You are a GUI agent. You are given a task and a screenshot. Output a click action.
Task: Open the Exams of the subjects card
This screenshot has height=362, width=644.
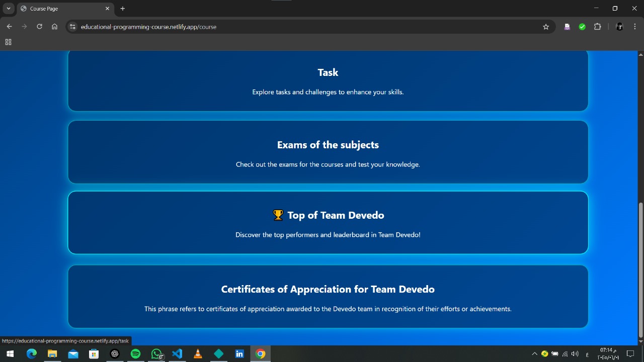(328, 152)
